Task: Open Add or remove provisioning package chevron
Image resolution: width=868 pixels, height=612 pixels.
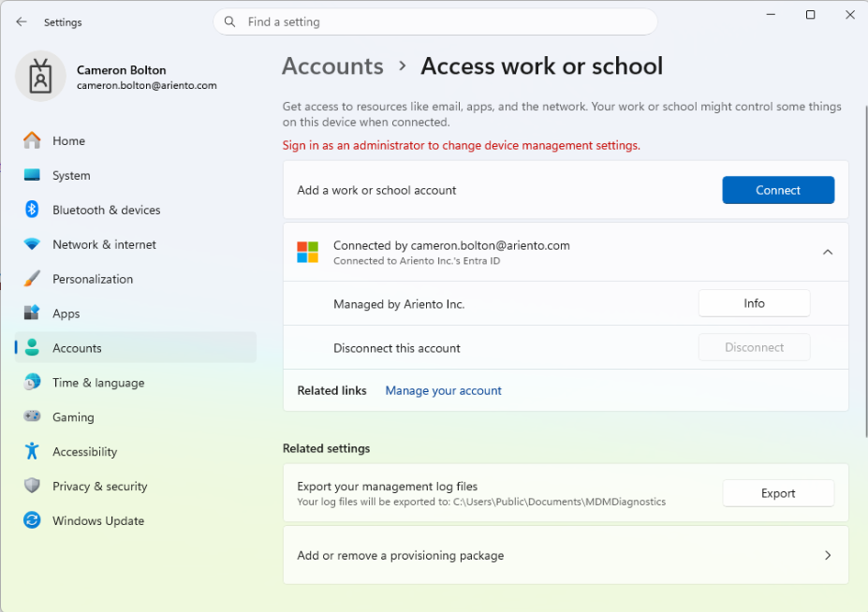Action: point(828,555)
